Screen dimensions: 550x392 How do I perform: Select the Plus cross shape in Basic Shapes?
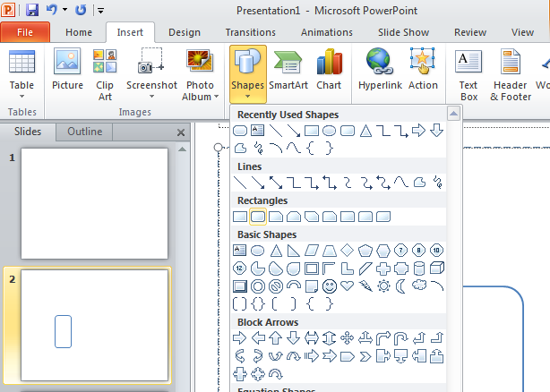pyautogui.click(x=383, y=268)
